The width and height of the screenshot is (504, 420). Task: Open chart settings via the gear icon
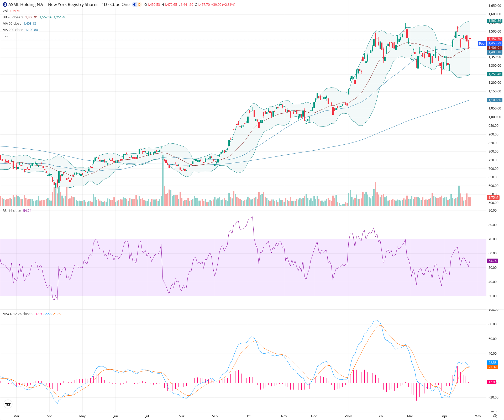pyautogui.click(x=496, y=416)
